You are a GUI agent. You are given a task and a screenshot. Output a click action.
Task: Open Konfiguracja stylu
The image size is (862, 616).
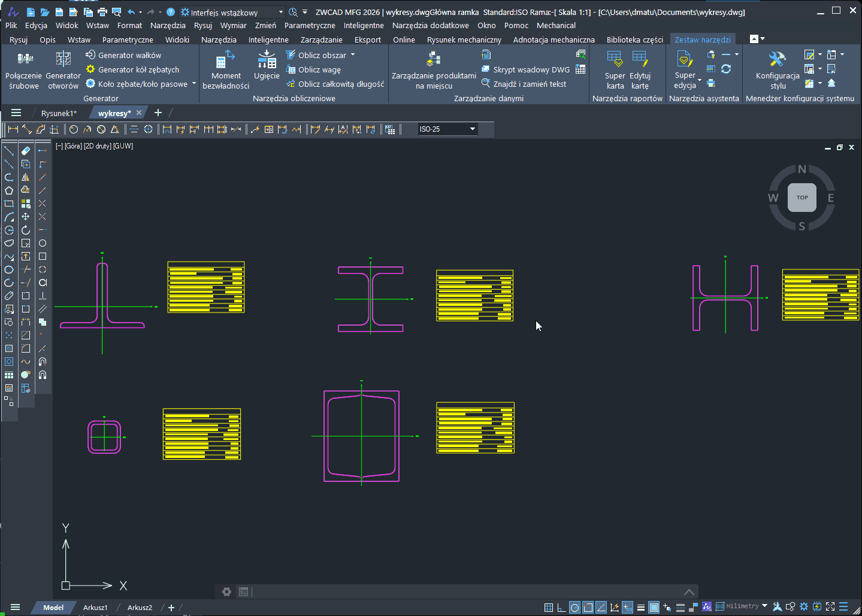pyautogui.click(x=778, y=69)
